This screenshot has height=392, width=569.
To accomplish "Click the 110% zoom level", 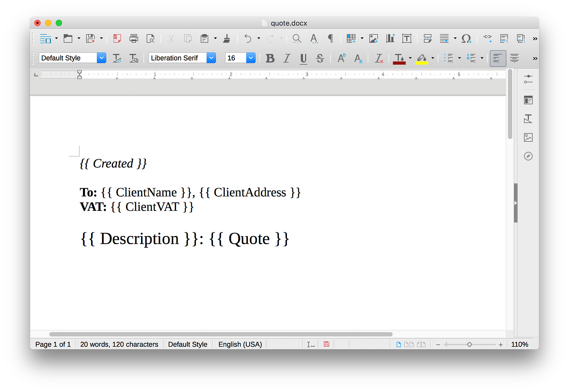I will [519, 344].
